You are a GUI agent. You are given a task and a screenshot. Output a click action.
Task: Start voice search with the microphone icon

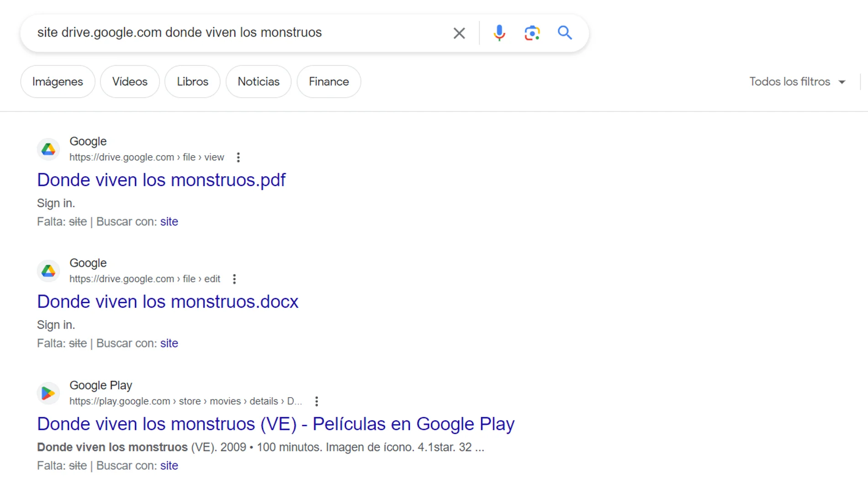pos(499,33)
